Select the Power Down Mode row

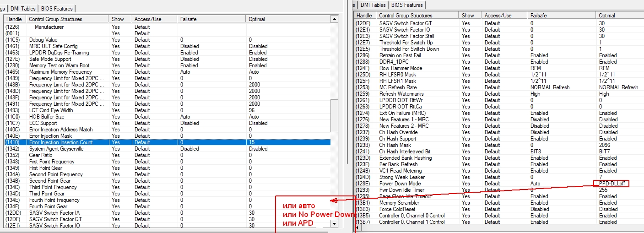point(499,184)
